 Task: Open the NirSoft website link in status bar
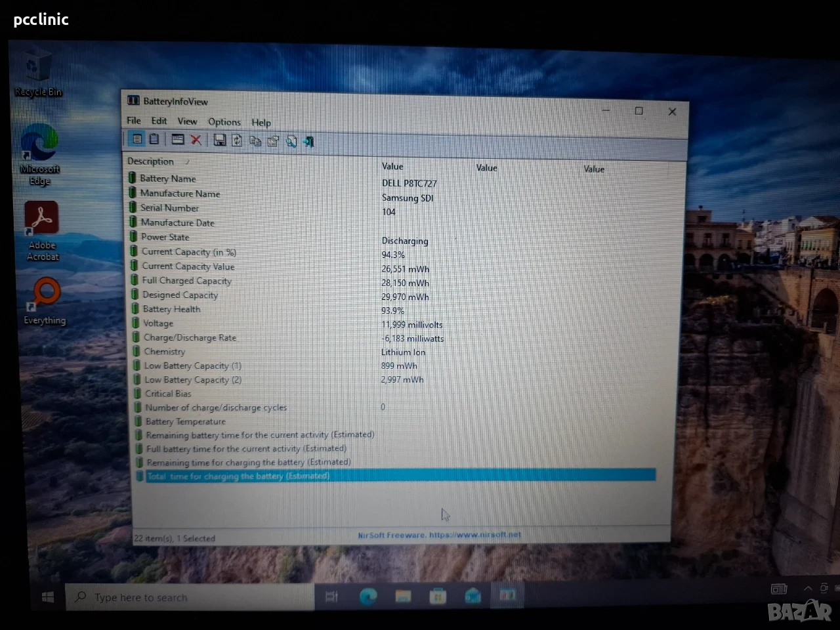(439, 535)
